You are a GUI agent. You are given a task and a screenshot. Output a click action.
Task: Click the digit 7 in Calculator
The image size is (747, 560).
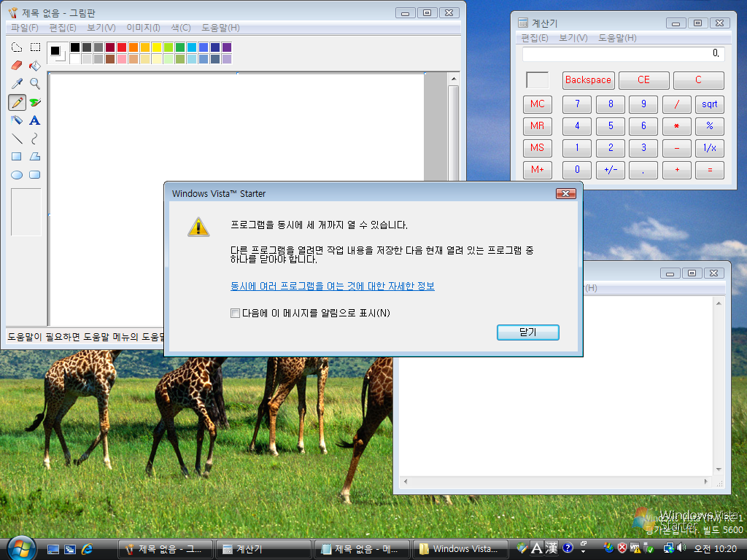pyautogui.click(x=577, y=104)
